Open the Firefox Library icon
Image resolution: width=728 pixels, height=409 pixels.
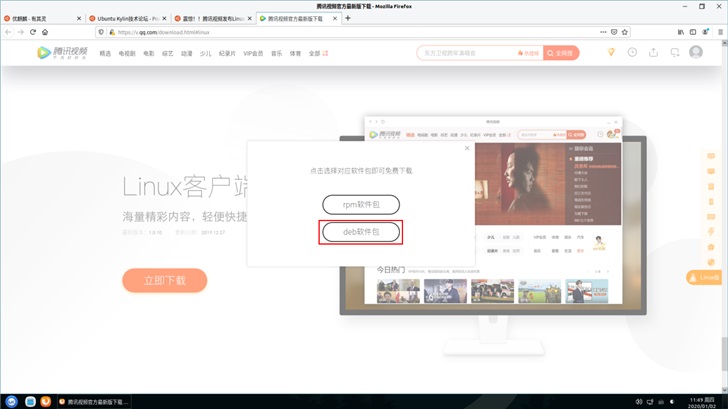pyautogui.click(x=681, y=32)
